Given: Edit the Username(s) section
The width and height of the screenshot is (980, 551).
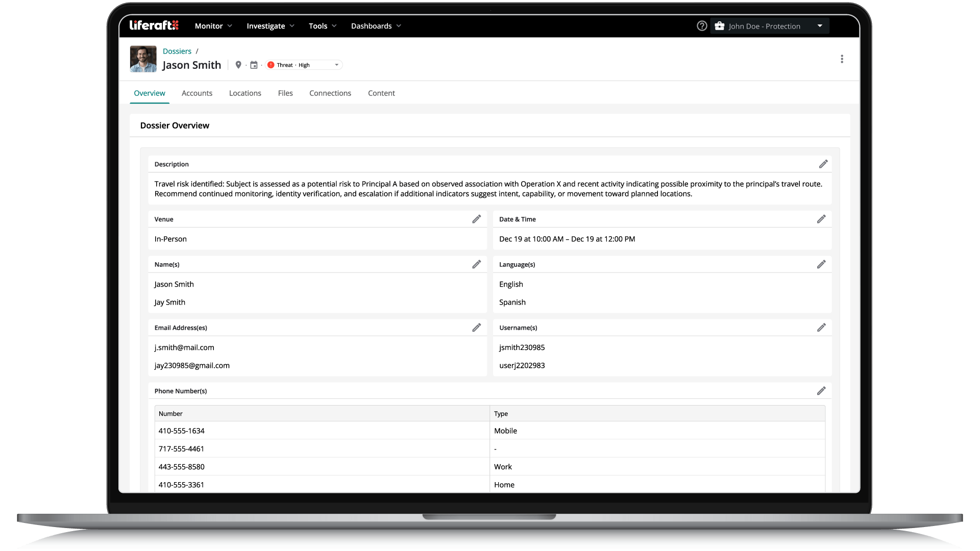Looking at the screenshot, I should (821, 328).
